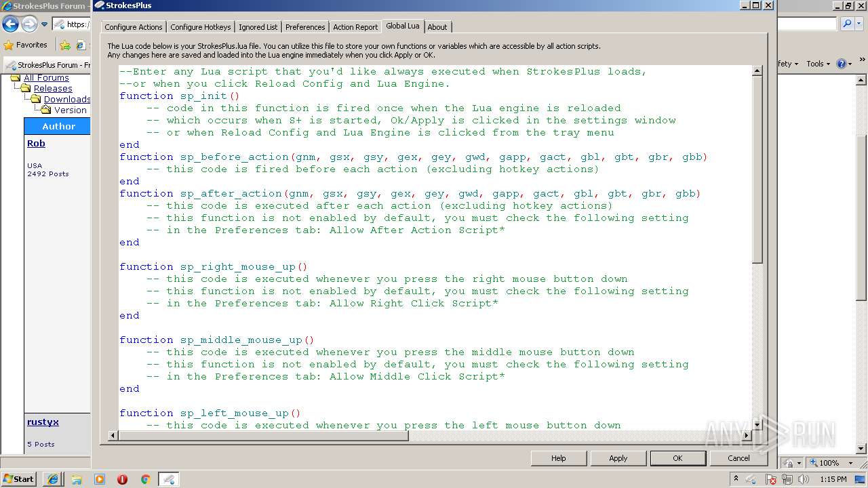Viewport: 868px width, 488px height.
Task: Click the Lua editor scroll-up arrow
Action: (757, 71)
